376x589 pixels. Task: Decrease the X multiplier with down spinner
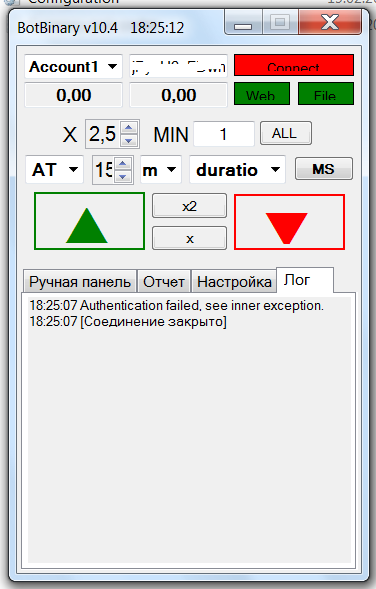coord(129,140)
